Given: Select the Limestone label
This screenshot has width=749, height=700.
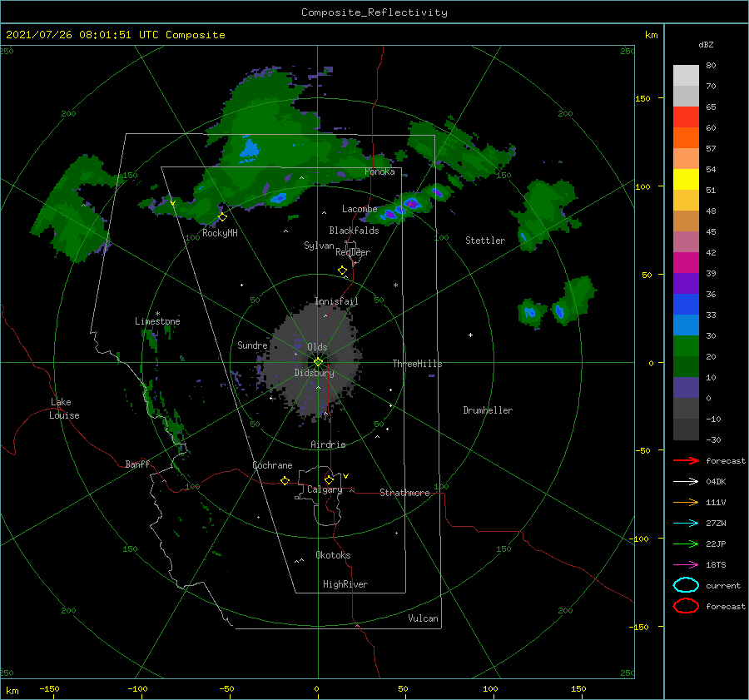Looking at the screenshot, I should pyautogui.click(x=157, y=321).
